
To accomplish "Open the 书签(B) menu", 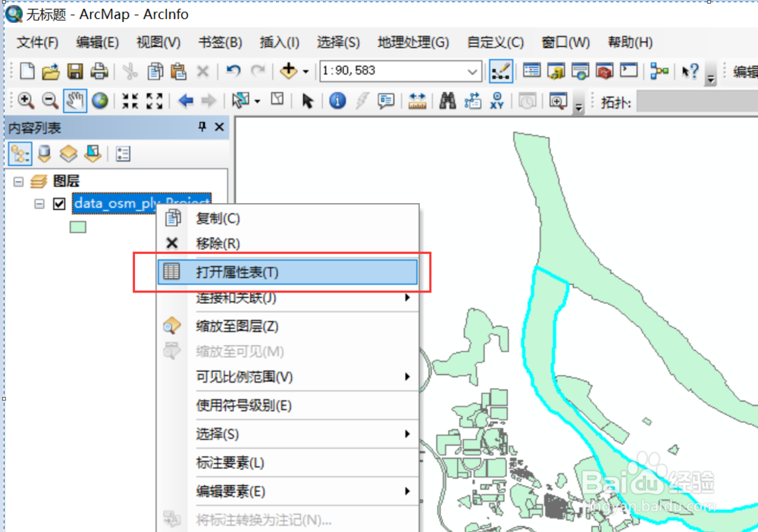I will pyautogui.click(x=220, y=42).
